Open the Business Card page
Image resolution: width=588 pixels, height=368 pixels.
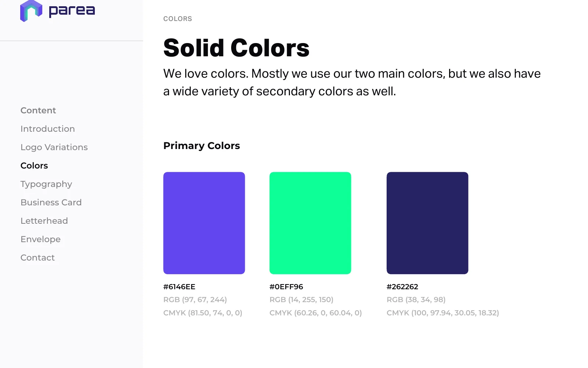point(51,202)
